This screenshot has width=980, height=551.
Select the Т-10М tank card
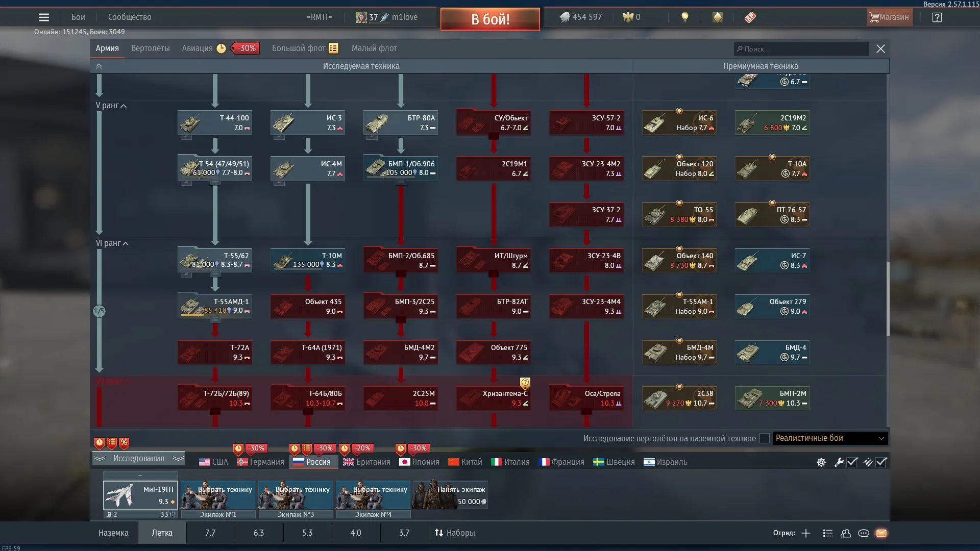(308, 260)
